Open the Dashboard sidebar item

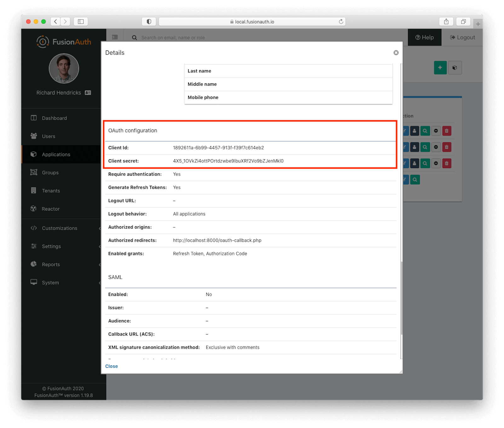tap(54, 118)
